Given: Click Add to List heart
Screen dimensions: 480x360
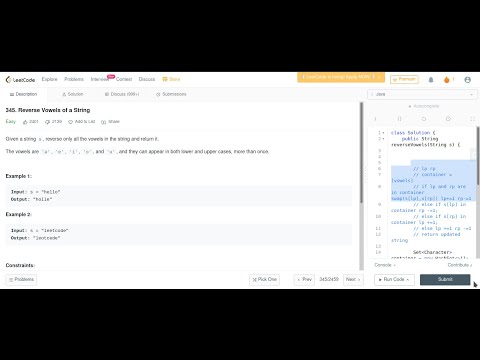Looking at the screenshot, I should pyautogui.click(x=82, y=122).
